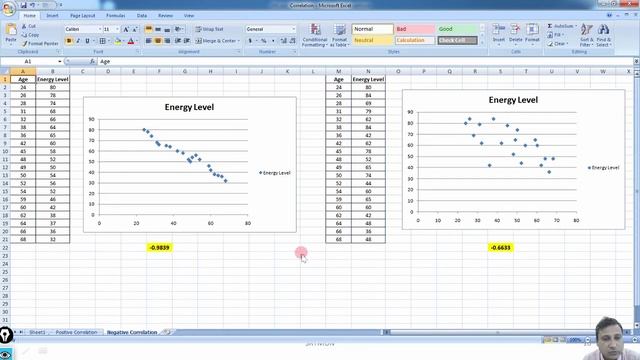Apply the Normal cell style

372,29
